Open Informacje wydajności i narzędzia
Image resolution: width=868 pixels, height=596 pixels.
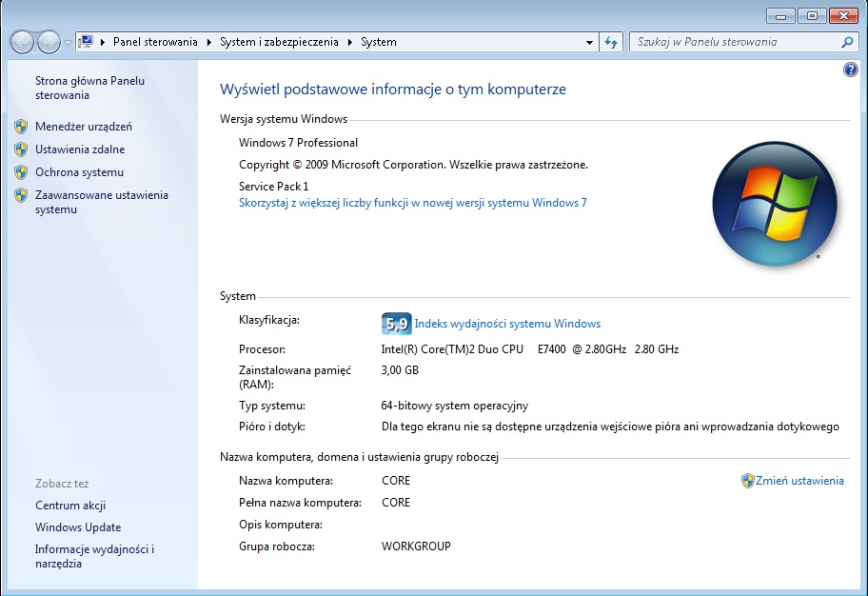(94, 556)
